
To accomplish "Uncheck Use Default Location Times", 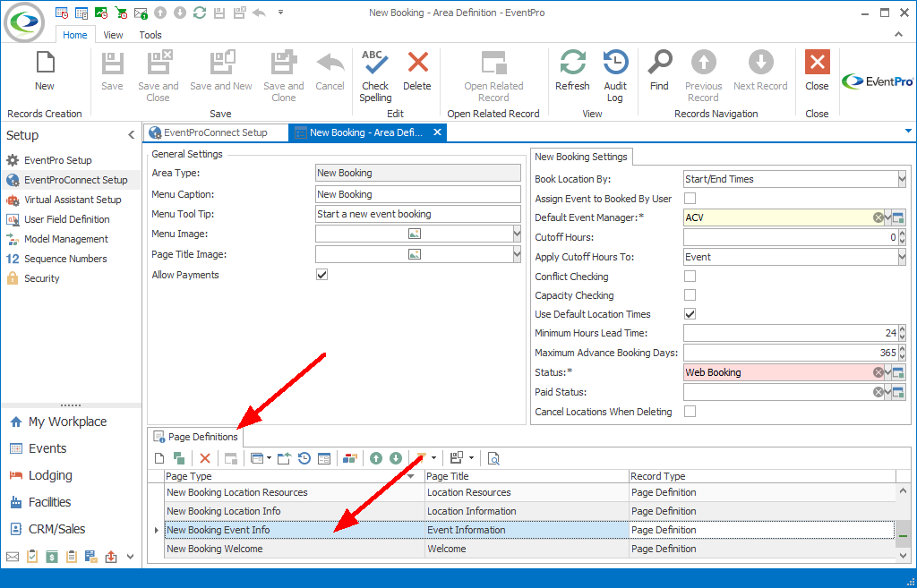I will pos(690,314).
